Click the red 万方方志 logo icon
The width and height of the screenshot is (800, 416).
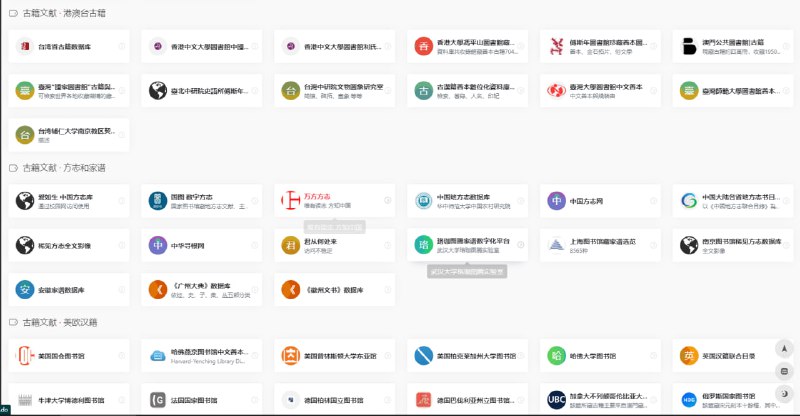click(291, 201)
